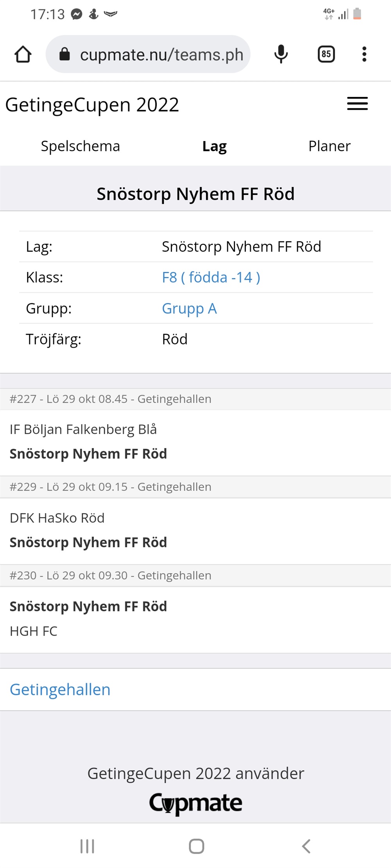391x868 pixels.
Task: Tap the microphone voice search icon
Action: point(281,54)
